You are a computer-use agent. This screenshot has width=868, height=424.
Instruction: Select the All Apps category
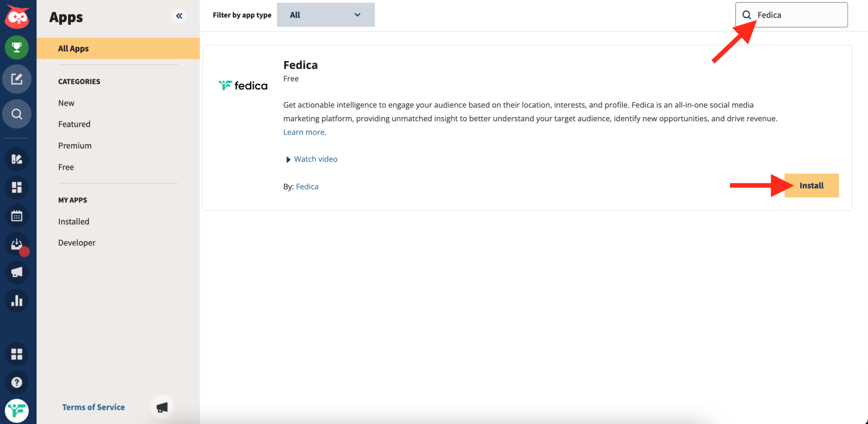pyautogui.click(x=73, y=48)
